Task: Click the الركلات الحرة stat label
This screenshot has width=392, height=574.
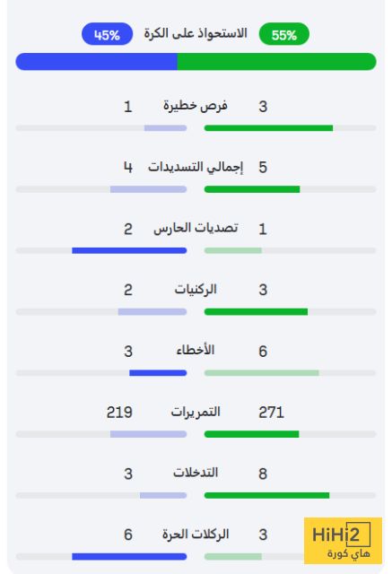Action: coord(196,535)
